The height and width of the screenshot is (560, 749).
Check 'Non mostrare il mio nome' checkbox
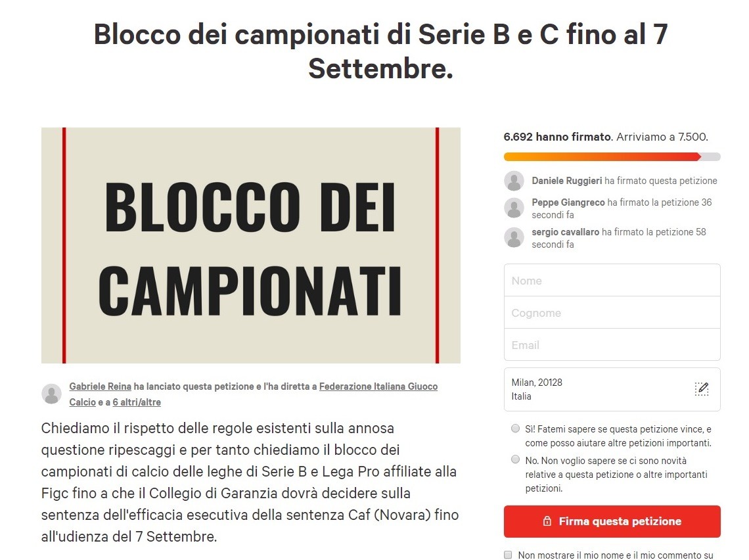[x=508, y=555]
